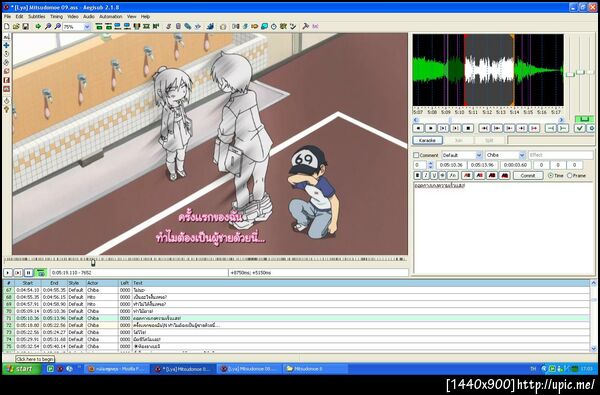Open the Attachments paperclip icon
Screen dimensions: 600x395
[x=188, y=26]
